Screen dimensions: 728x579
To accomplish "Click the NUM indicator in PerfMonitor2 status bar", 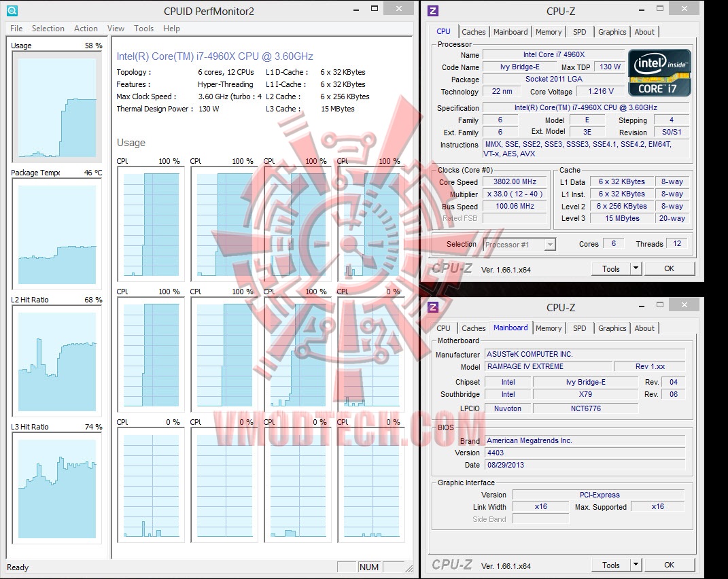I will [x=368, y=567].
